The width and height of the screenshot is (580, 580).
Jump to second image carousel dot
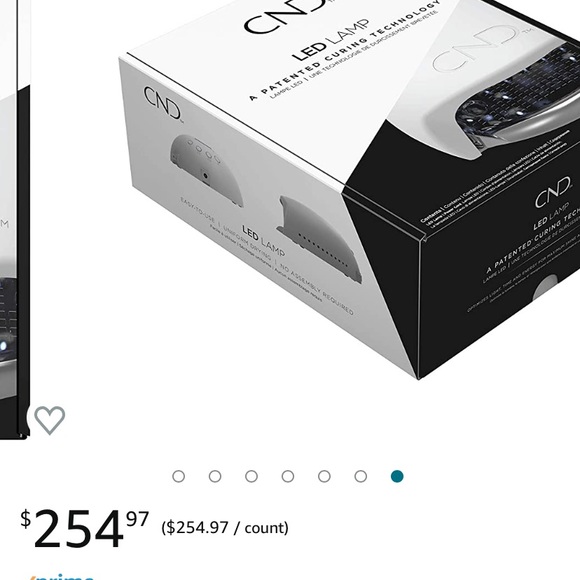[x=215, y=476]
